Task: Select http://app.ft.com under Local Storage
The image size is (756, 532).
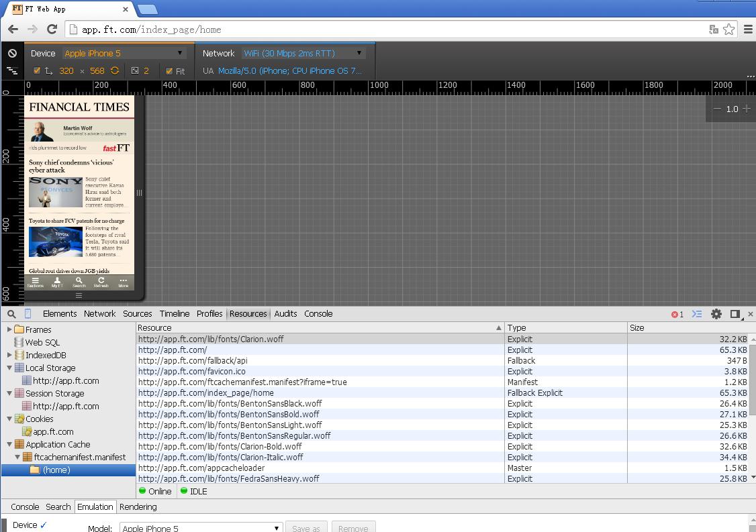Action: click(66, 380)
